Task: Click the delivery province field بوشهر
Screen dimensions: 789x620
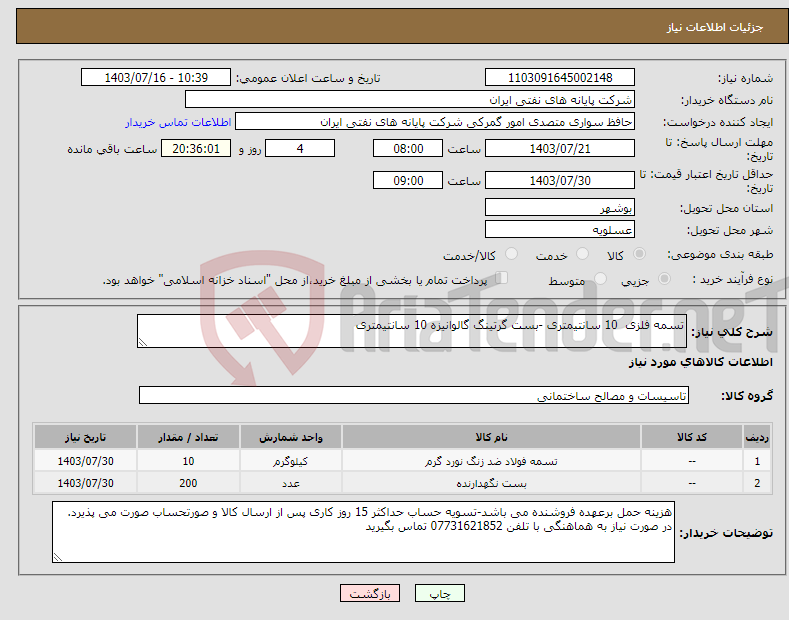Action: point(560,207)
